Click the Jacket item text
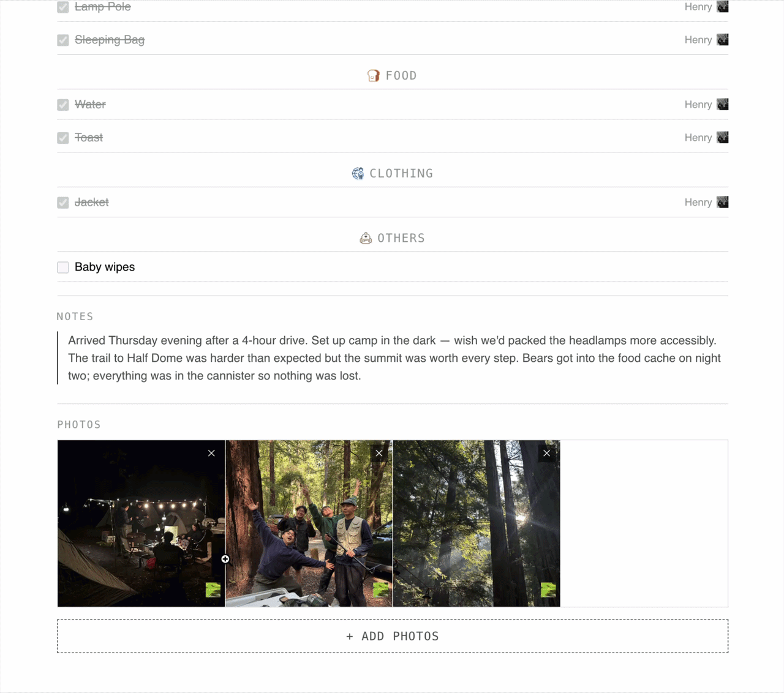784x693 pixels. pyautogui.click(x=92, y=202)
